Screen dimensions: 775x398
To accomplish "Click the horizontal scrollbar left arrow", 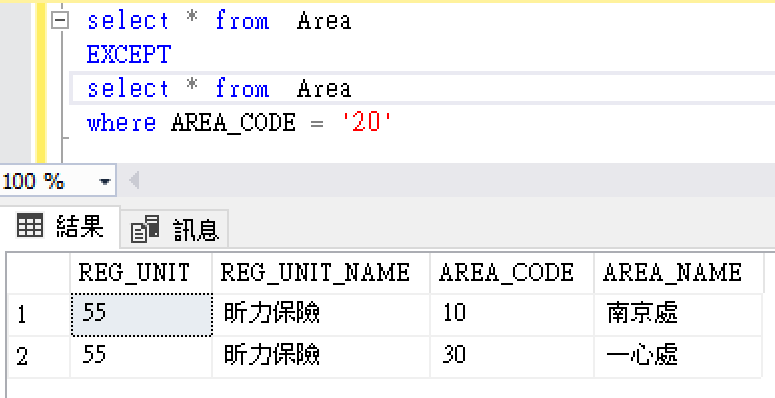I will point(133,181).
